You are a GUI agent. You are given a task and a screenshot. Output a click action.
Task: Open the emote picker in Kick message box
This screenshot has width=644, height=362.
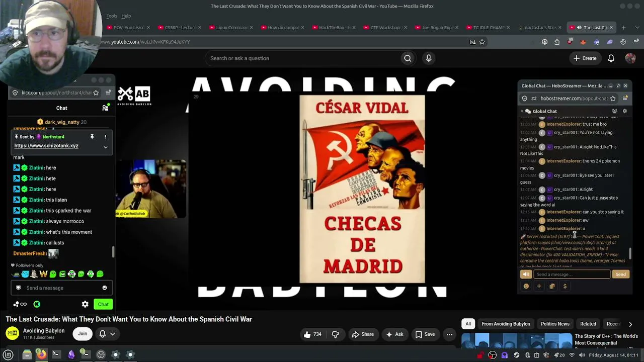[105, 288]
